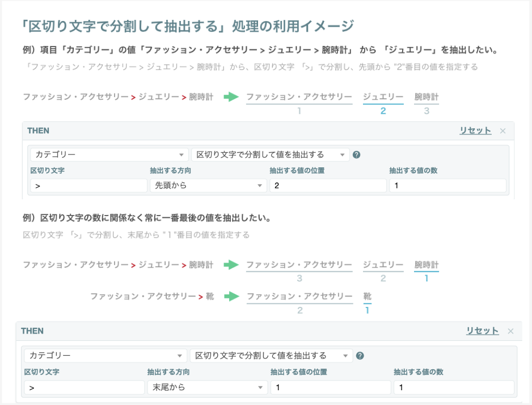532x405 pixels.
Task: Click リセット link in second THEN block
Action: point(483,331)
